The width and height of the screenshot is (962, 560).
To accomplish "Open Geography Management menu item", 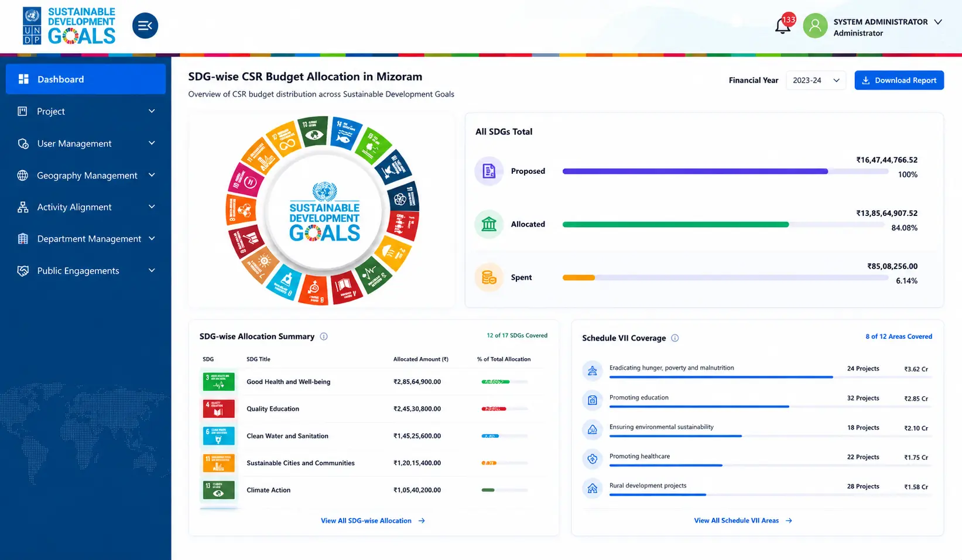I will pos(85,175).
